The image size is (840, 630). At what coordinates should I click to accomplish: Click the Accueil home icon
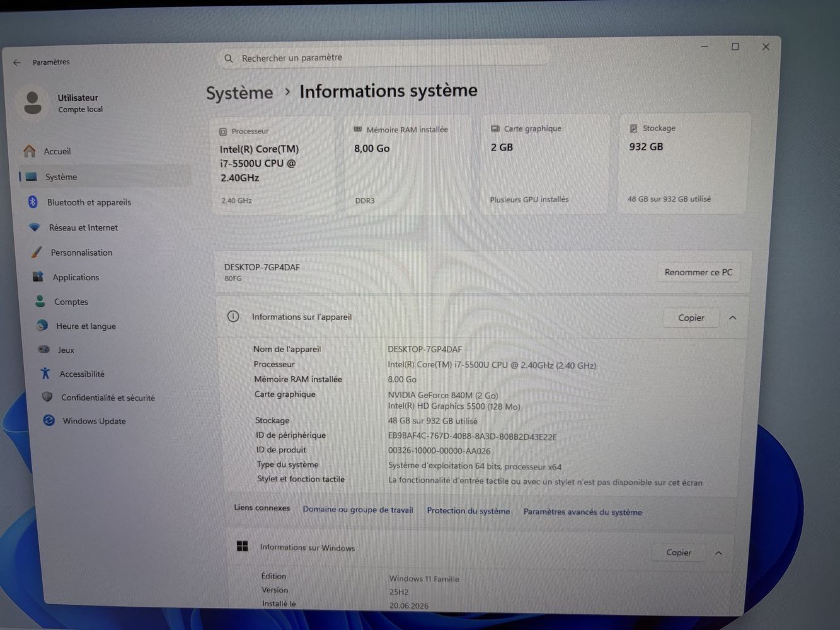click(x=30, y=151)
